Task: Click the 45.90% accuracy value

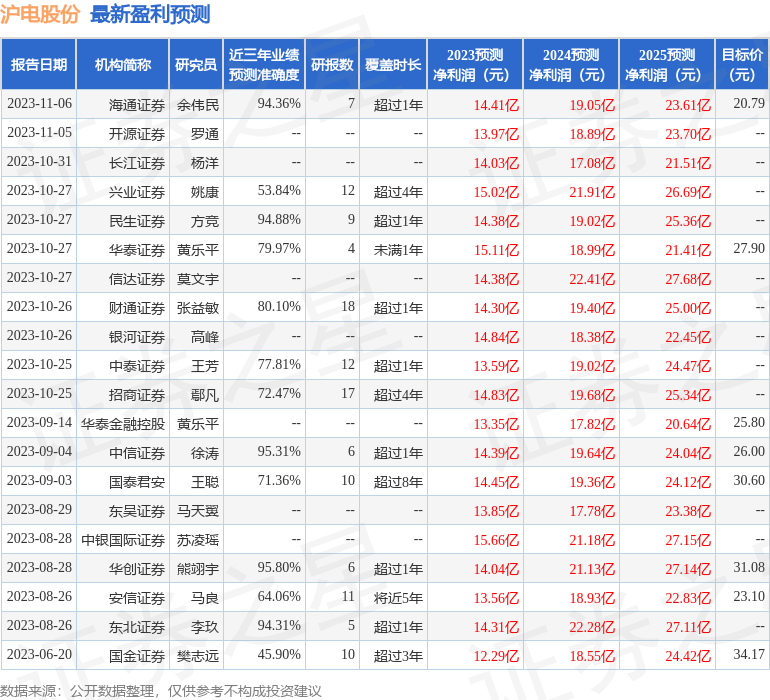Action: tap(279, 654)
